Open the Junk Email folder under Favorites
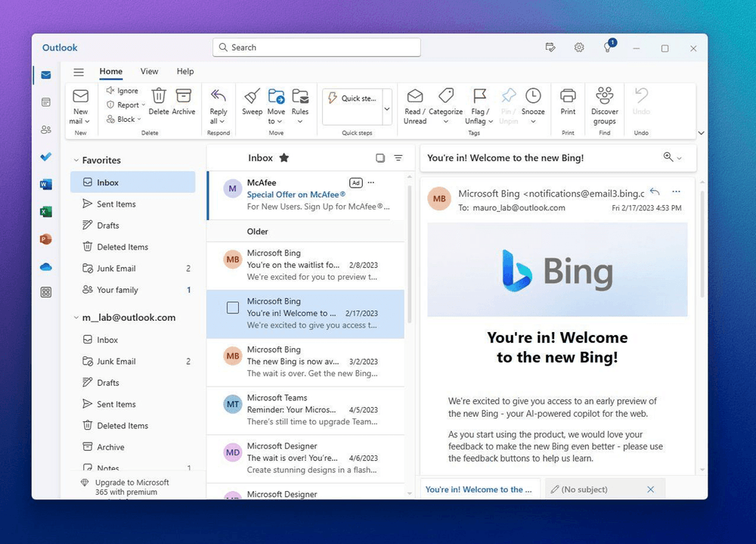The image size is (756, 544). point(116,269)
